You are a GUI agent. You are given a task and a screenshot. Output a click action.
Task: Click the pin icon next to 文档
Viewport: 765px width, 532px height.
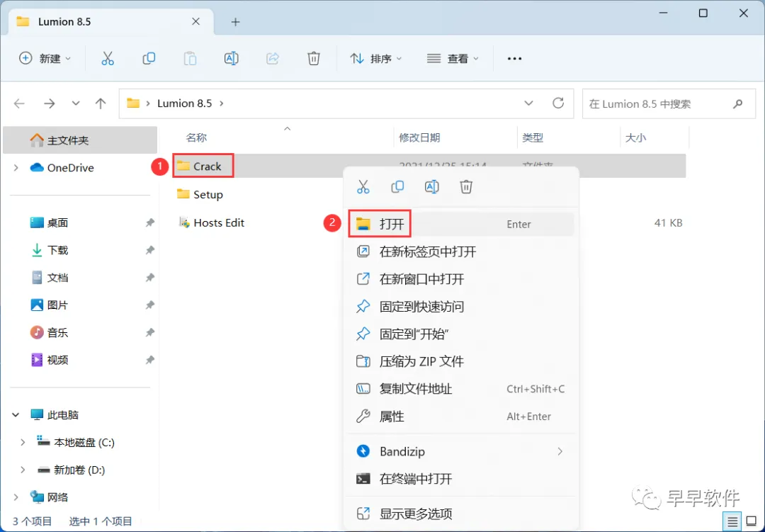(149, 278)
